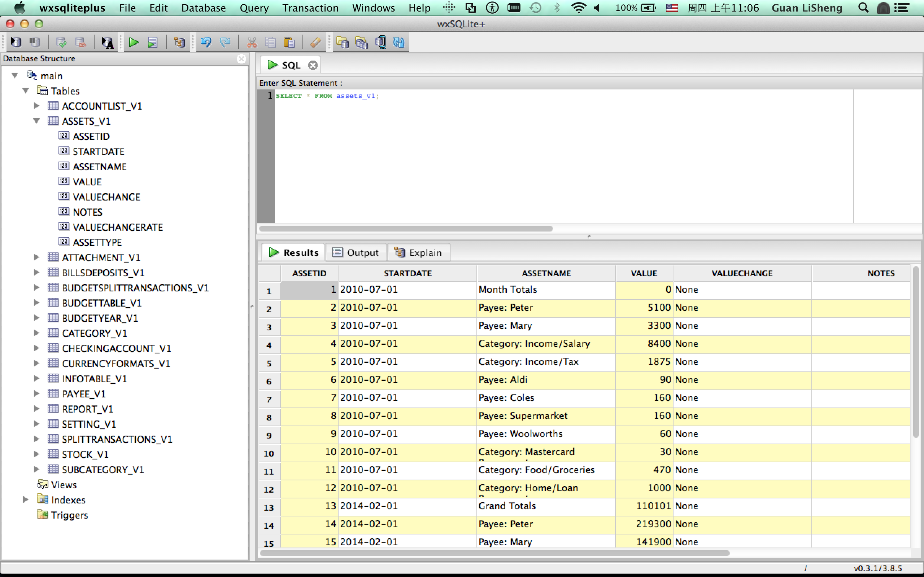Click the Execute script toolbar icon
This screenshot has height=577, width=924.
152,42
